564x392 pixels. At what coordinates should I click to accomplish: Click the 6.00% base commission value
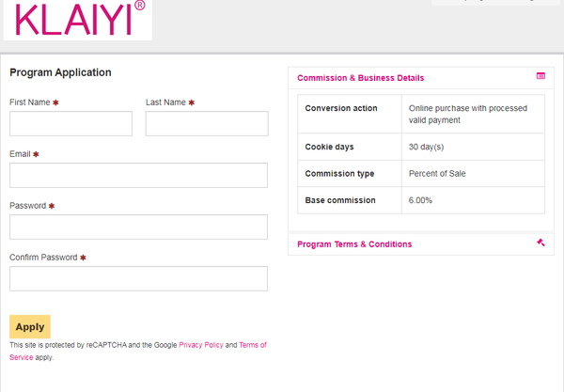pos(421,200)
